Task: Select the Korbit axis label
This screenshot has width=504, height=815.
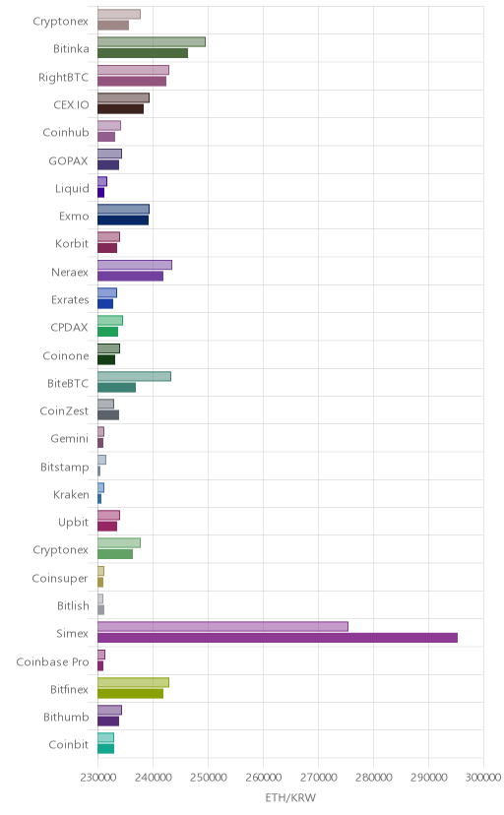Action: click(72, 244)
